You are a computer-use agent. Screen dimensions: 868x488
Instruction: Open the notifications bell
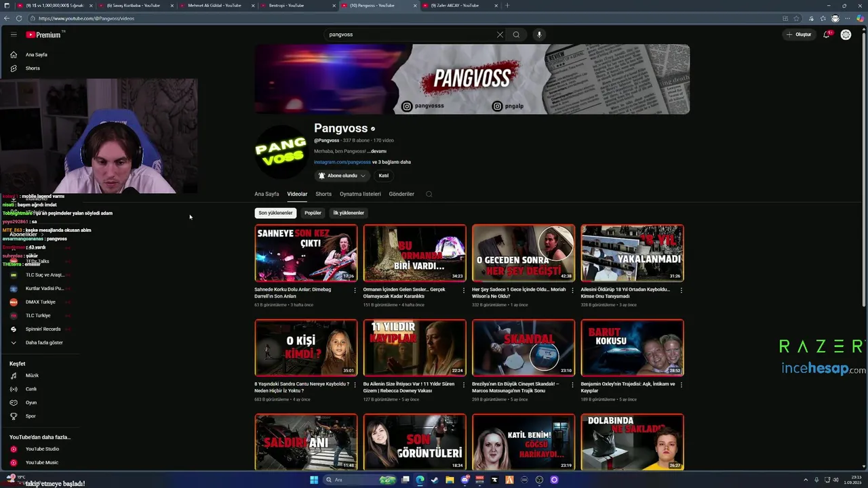pos(826,35)
